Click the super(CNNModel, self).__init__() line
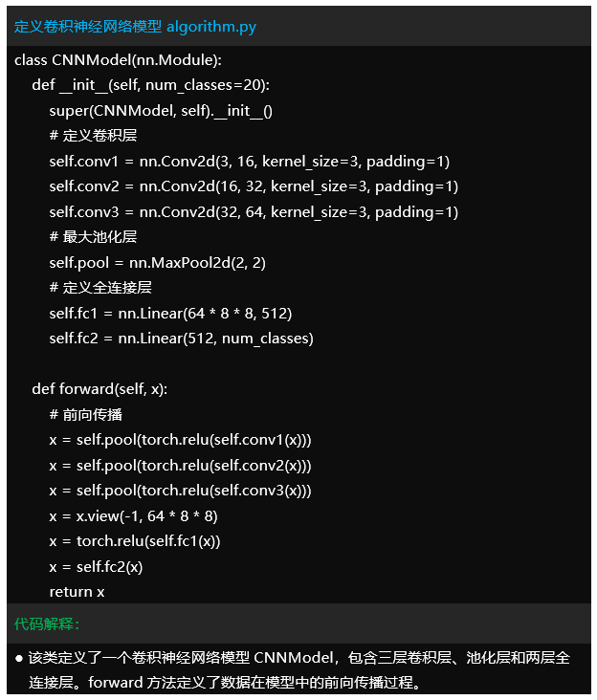 (x=161, y=111)
